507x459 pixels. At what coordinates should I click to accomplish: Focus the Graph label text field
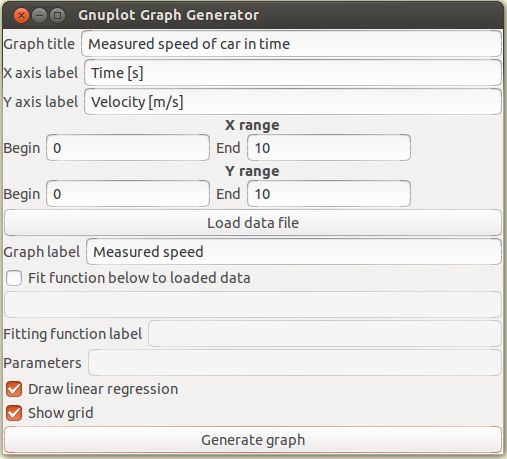(x=294, y=252)
